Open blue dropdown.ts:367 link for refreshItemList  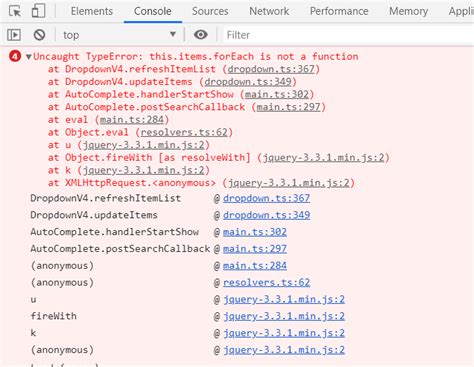(266, 198)
